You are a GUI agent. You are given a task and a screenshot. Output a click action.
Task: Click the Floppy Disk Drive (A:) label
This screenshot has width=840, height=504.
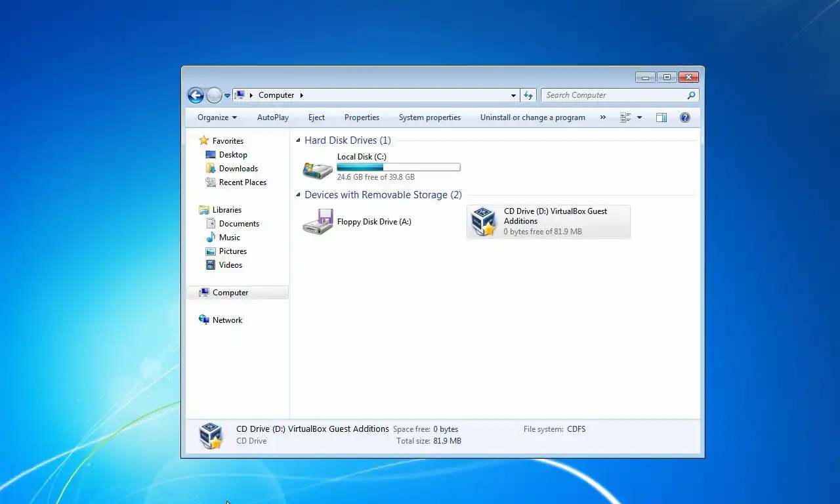click(374, 222)
